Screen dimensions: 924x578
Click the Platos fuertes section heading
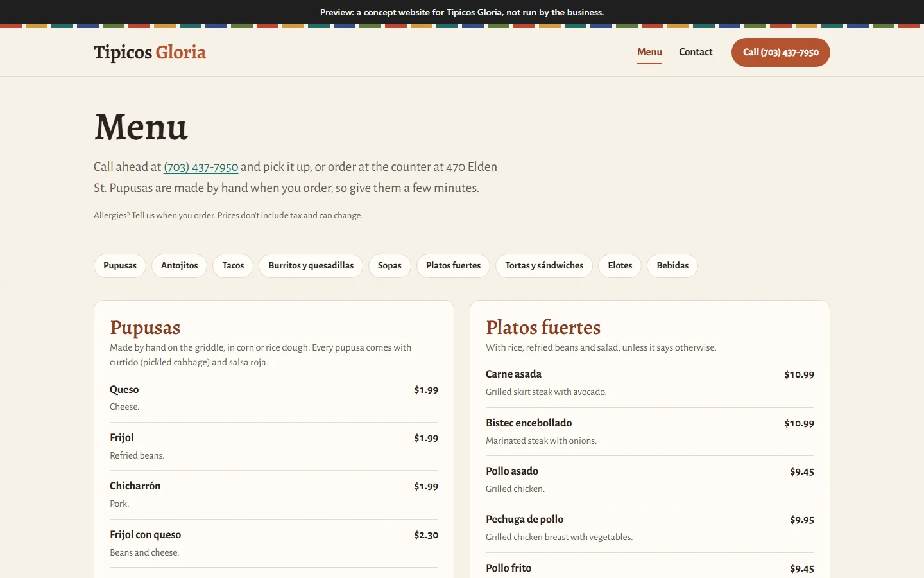pyautogui.click(x=543, y=328)
